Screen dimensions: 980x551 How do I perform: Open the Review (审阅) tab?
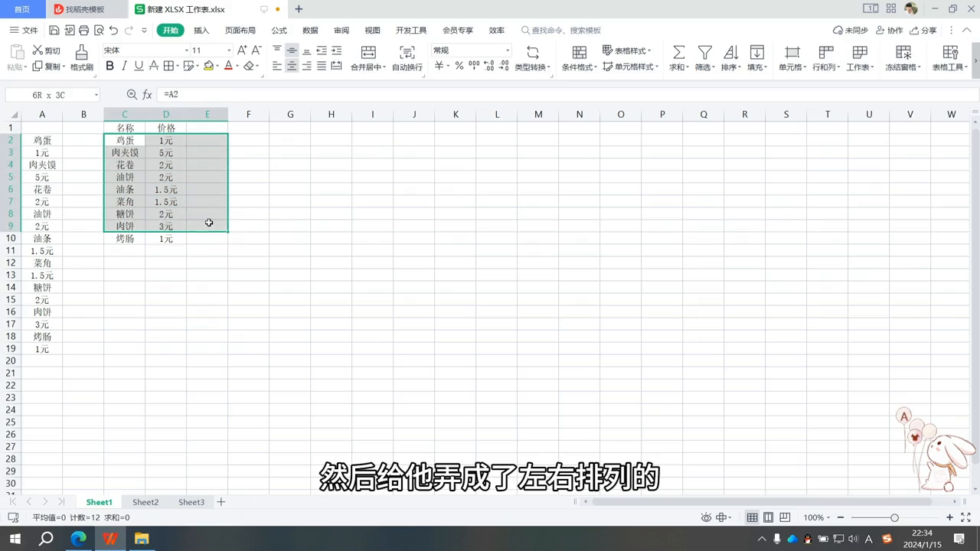pos(341,31)
